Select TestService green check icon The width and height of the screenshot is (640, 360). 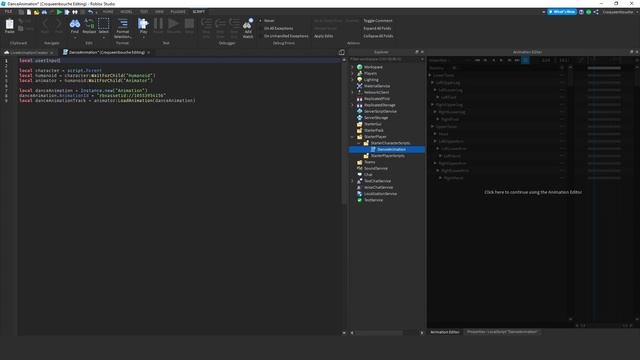click(360, 200)
